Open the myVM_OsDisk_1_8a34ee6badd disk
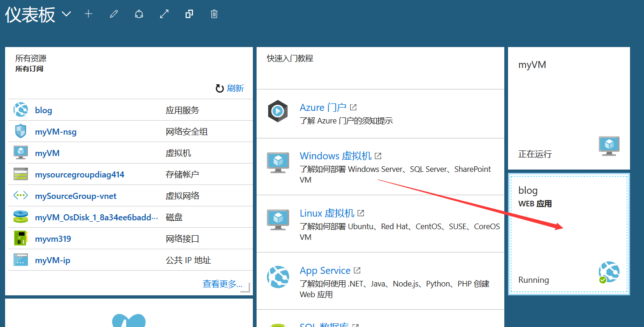 pos(96,218)
